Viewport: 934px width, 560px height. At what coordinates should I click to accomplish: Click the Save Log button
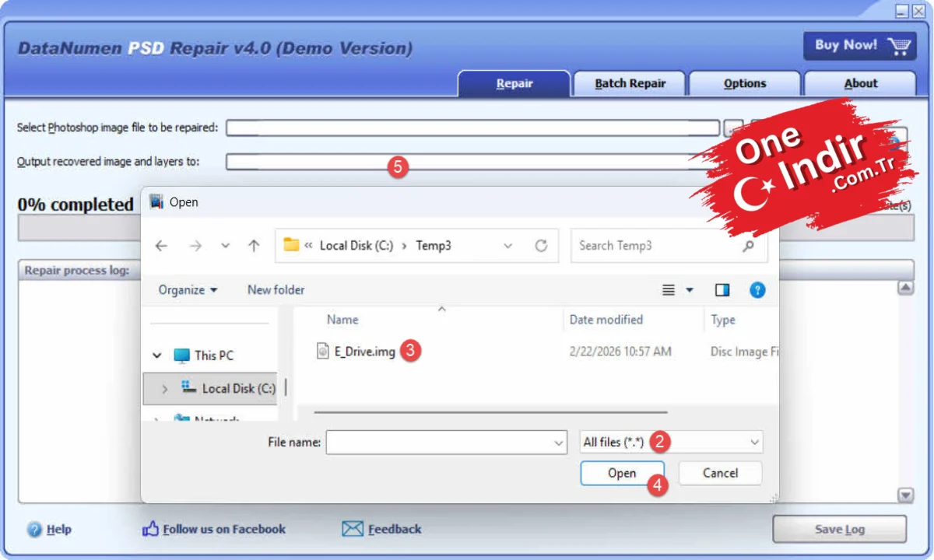click(840, 530)
